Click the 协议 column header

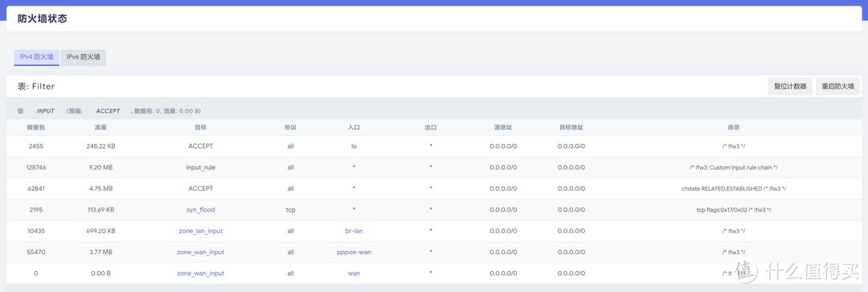291,127
